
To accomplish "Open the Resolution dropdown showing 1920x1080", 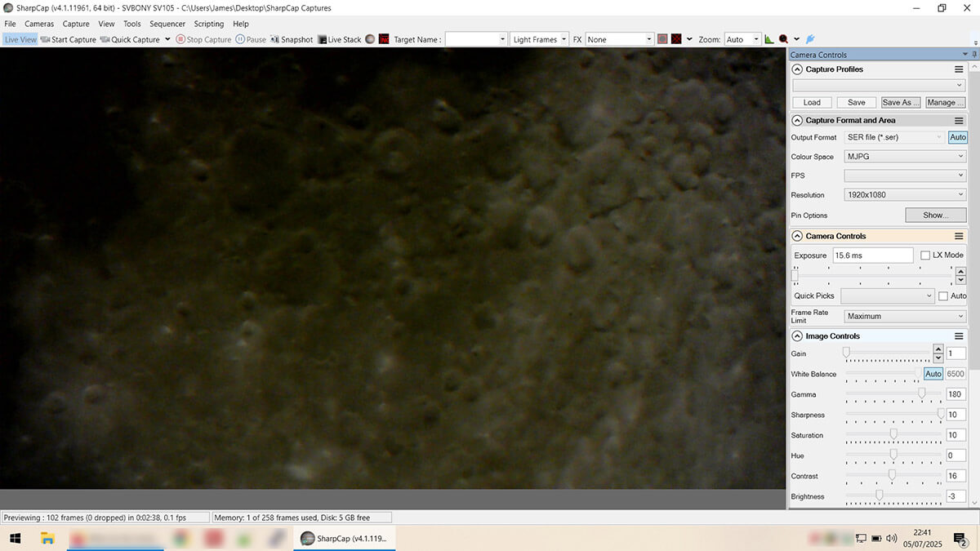I will [905, 194].
